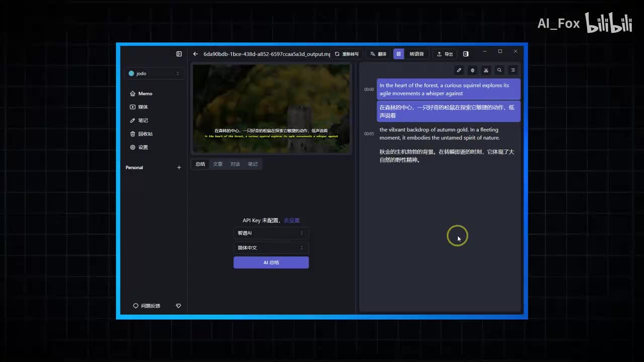Image resolution: width=644 pixels, height=362 pixels.
Task: Open the 简体中文 language dropdown
Action: click(271, 248)
